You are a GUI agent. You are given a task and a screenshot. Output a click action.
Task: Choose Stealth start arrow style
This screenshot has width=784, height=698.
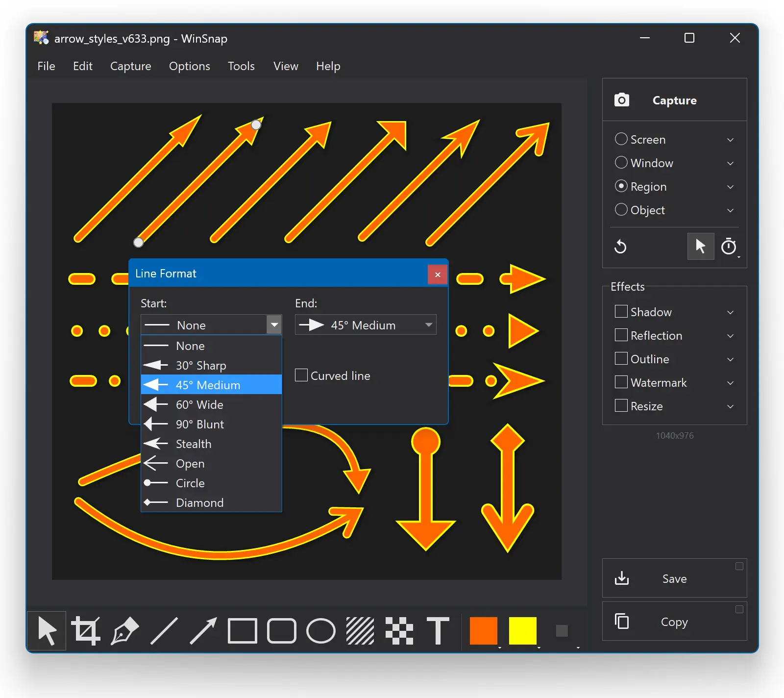click(x=211, y=444)
